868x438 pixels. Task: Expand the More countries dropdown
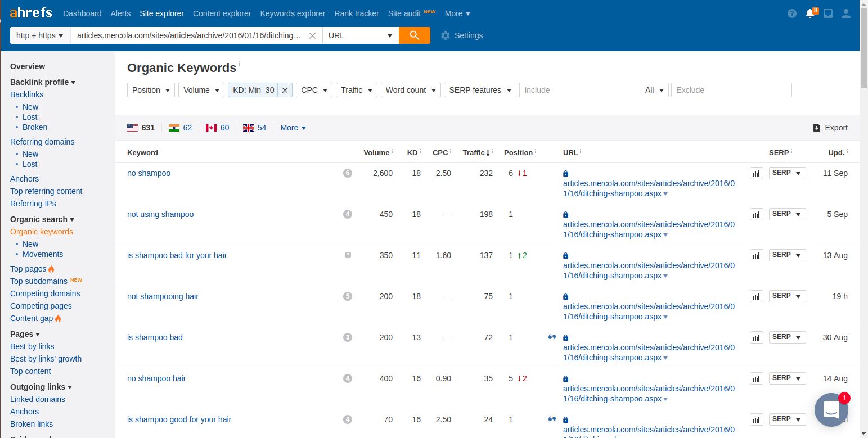click(293, 128)
